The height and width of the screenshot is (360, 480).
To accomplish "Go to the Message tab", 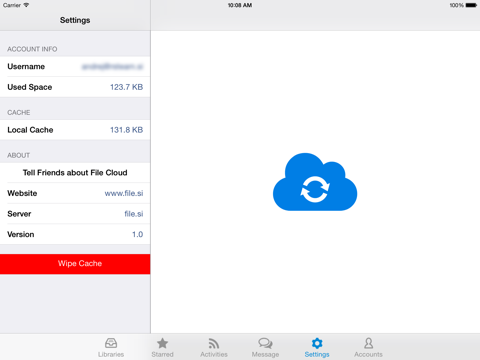I will 265,347.
